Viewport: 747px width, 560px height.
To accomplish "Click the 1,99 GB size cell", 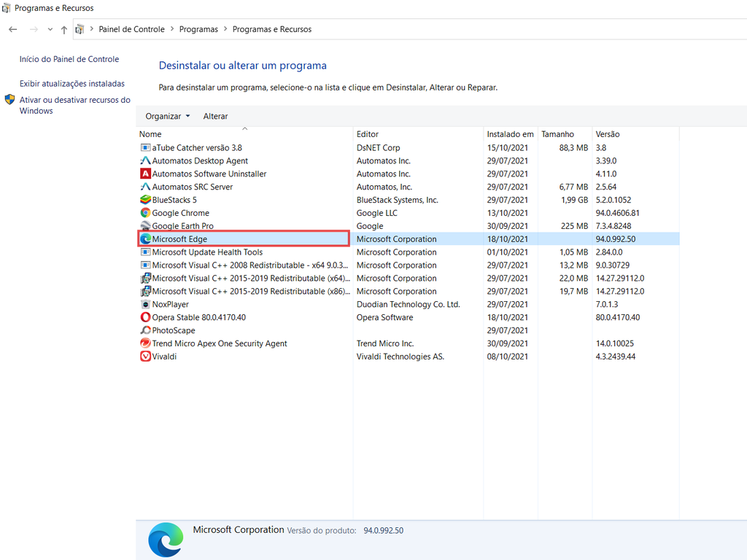I will (x=575, y=200).
